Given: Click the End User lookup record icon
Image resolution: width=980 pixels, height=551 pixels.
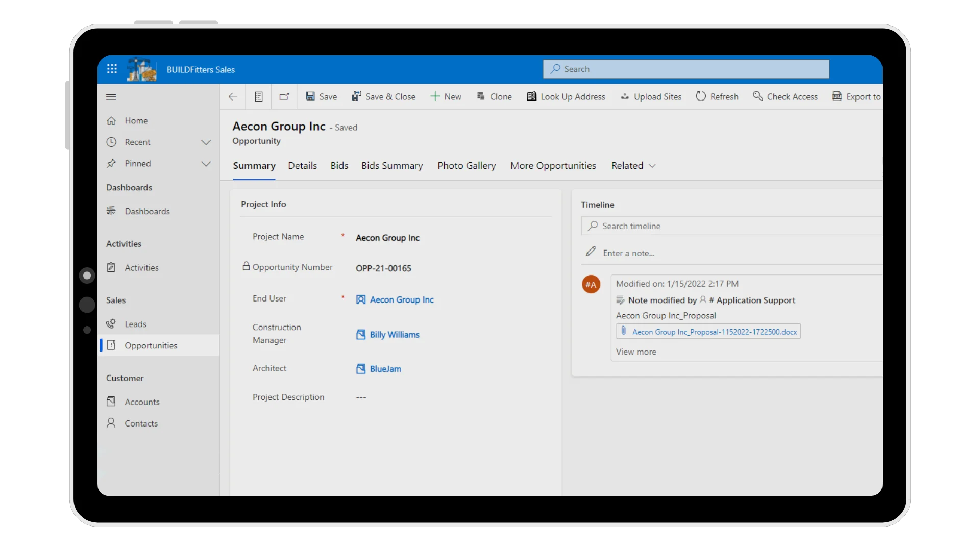Looking at the screenshot, I should (361, 300).
